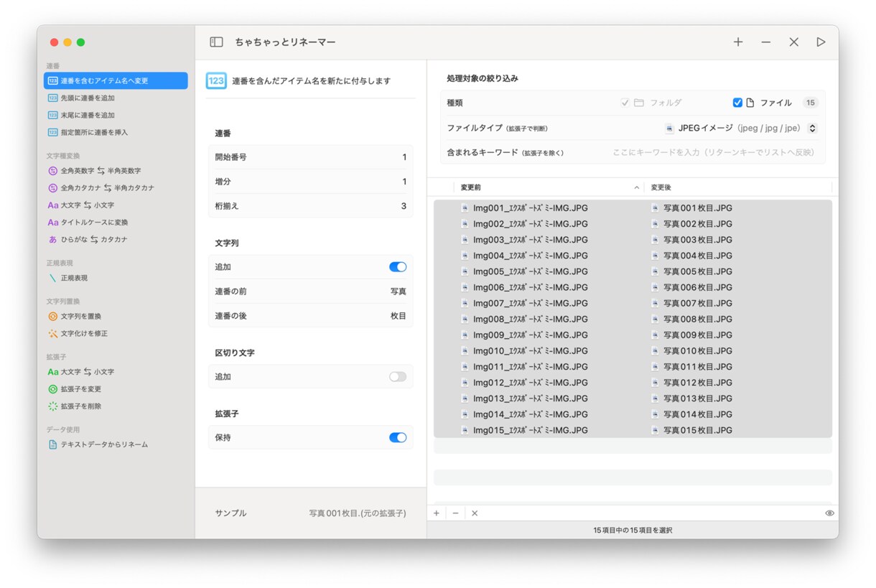The image size is (876, 588).
Task: Edit the 桁揃え value field
Action: tap(404, 206)
